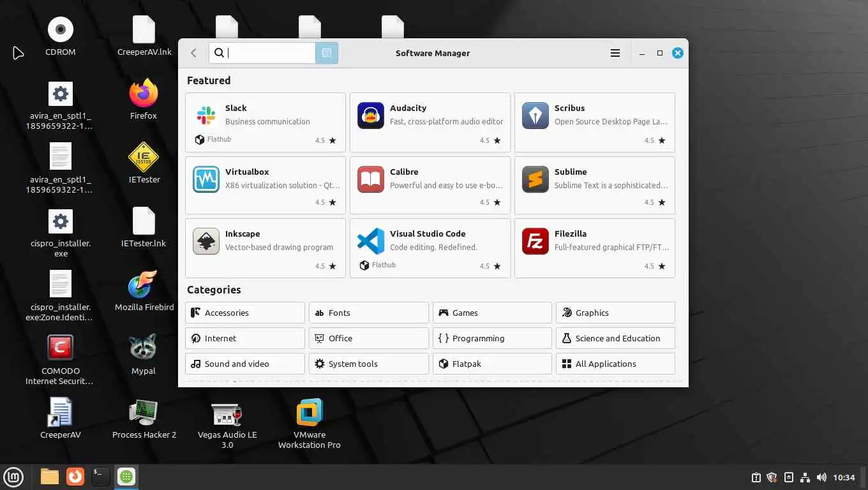Select the VMware Workstation Pro icon
The image size is (868, 490).
[x=310, y=412]
